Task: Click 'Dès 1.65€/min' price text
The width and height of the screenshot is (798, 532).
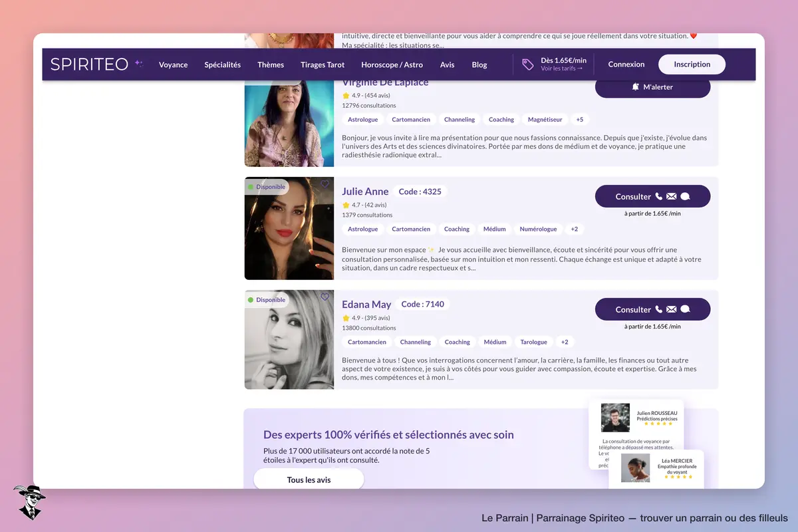Action: coord(564,60)
